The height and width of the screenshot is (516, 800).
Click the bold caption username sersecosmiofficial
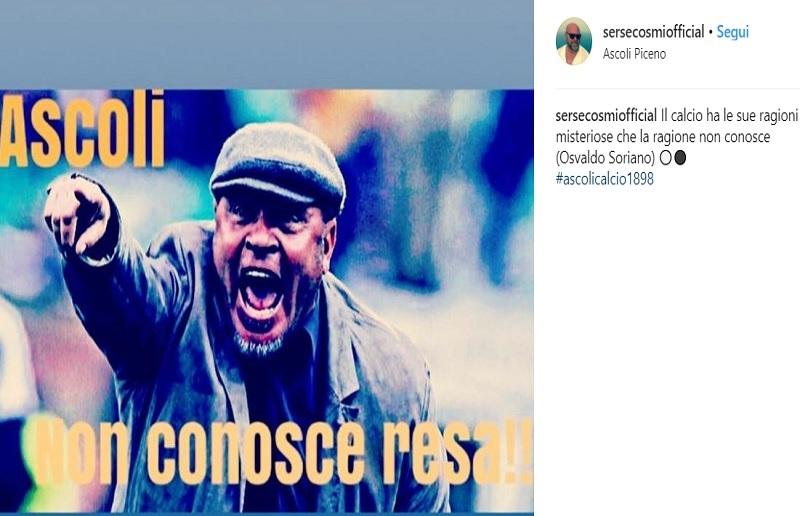click(x=606, y=116)
